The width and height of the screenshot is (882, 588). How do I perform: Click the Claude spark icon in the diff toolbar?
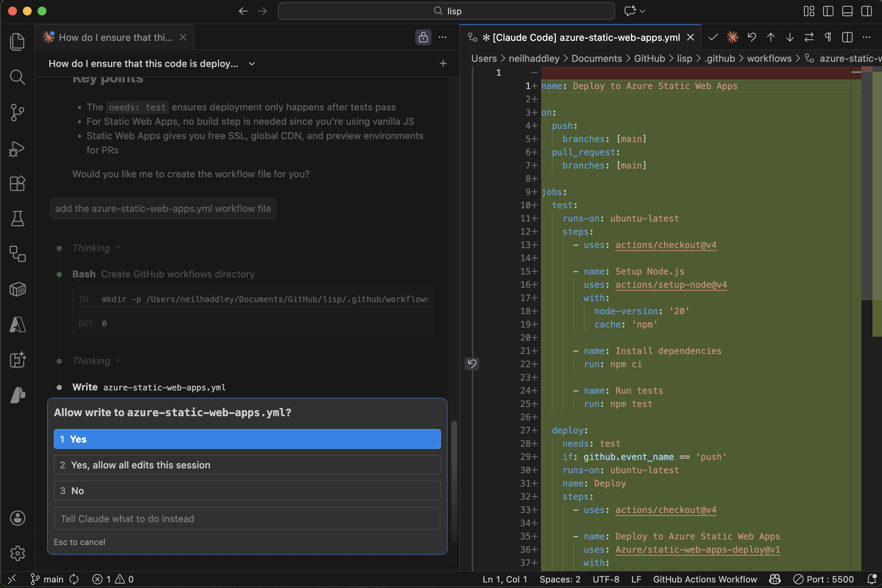tap(732, 37)
